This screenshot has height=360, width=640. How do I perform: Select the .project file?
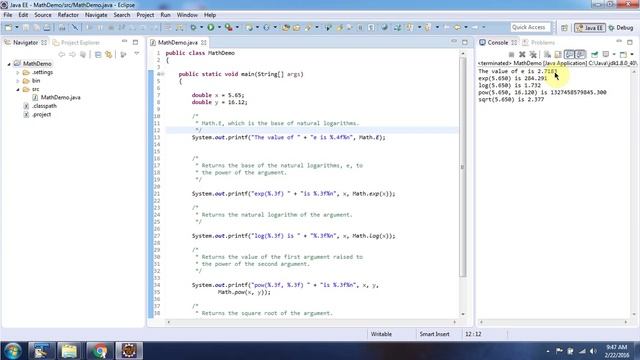(41, 114)
